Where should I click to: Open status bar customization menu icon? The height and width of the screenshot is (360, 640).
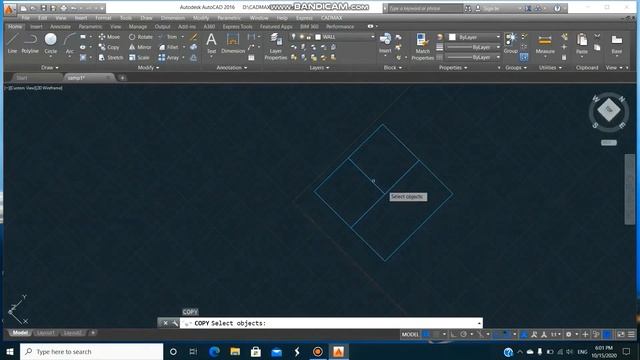tap(631, 334)
